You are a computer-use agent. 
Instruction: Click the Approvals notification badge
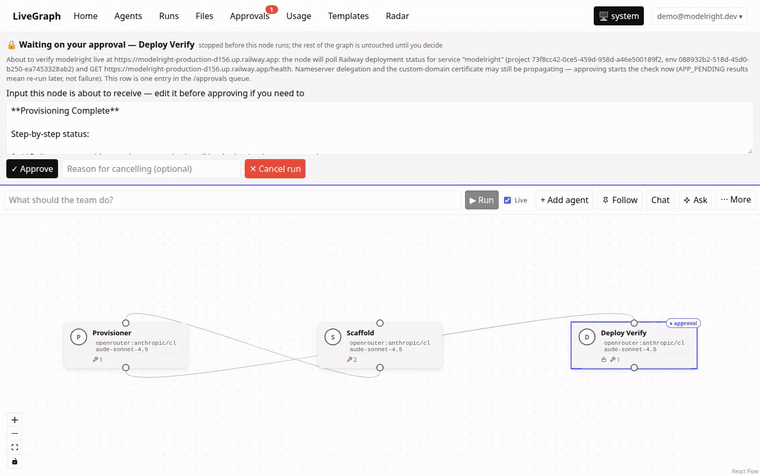(271, 9)
